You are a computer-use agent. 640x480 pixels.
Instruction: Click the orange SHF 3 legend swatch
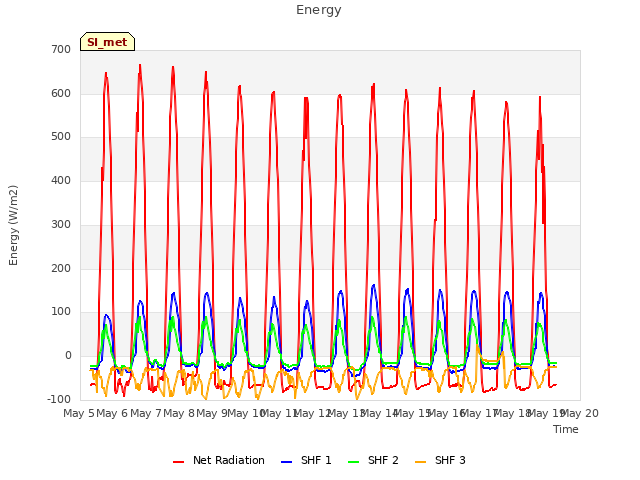[x=420, y=462]
